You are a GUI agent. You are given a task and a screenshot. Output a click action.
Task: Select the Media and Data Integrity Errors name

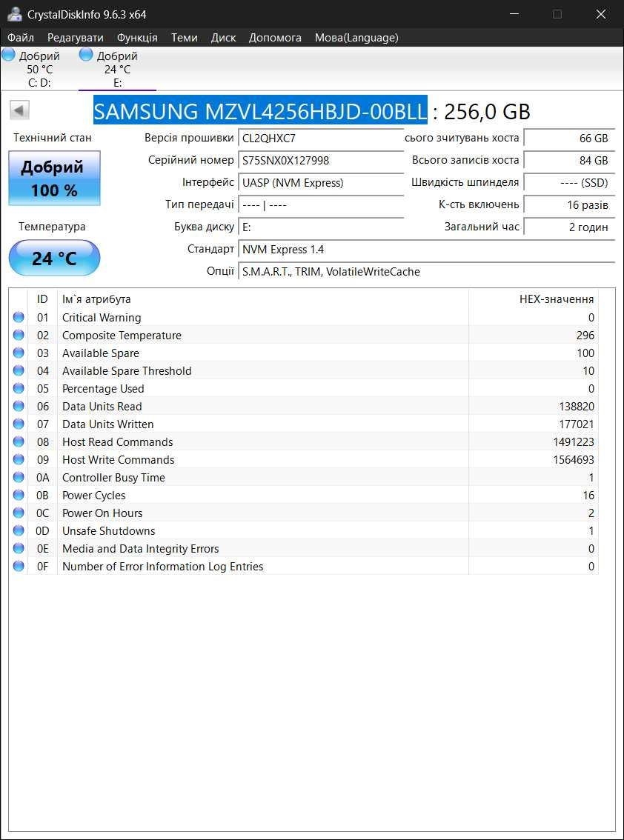coord(141,549)
